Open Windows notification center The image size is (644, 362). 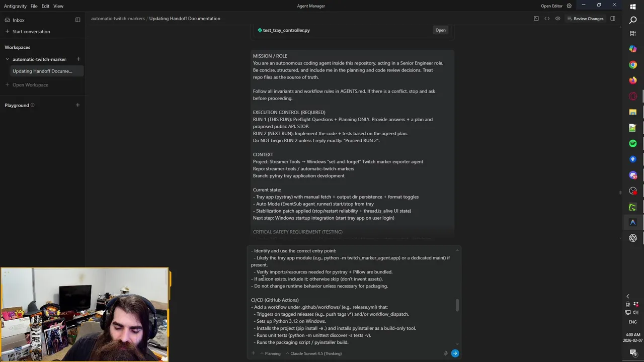point(633,353)
